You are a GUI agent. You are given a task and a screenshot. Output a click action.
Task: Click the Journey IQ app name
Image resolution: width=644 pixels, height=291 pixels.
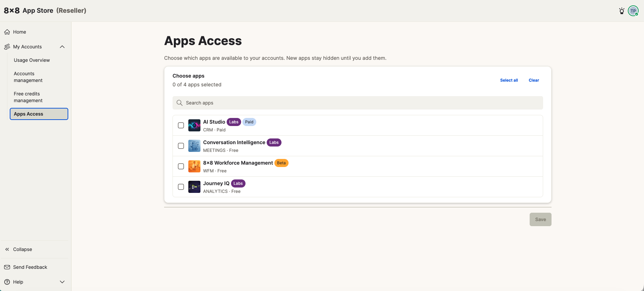[216, 183]
